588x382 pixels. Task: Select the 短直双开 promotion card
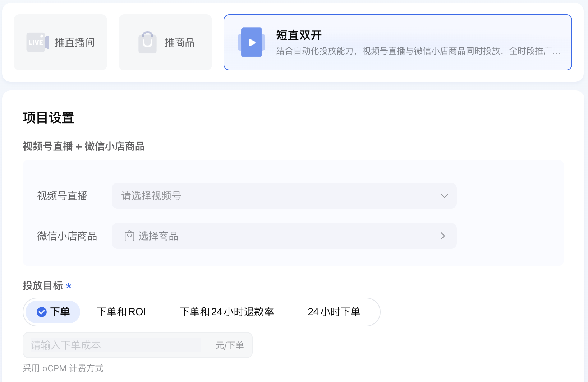(x=398, y=42)
